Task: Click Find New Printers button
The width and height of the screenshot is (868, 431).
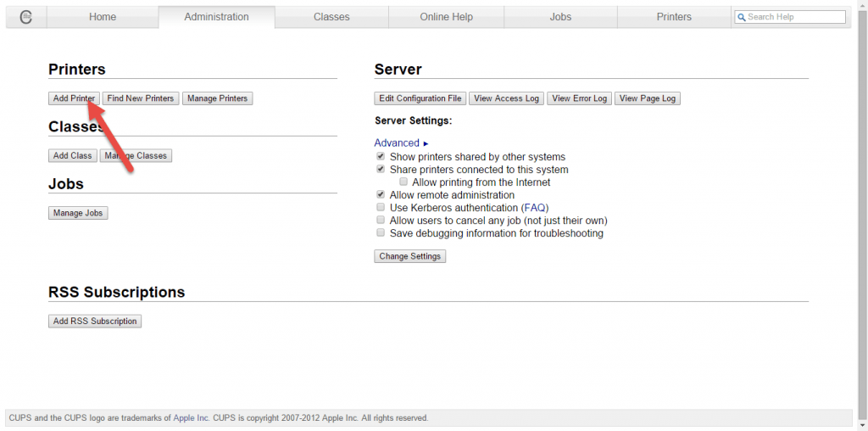Action: (141, 98)
